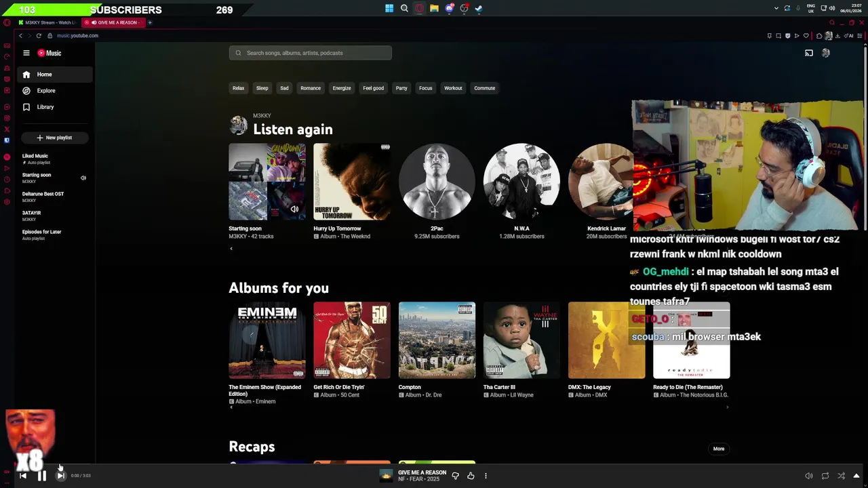Open Explore in the sidebar
868x488 pixels.
55,91
